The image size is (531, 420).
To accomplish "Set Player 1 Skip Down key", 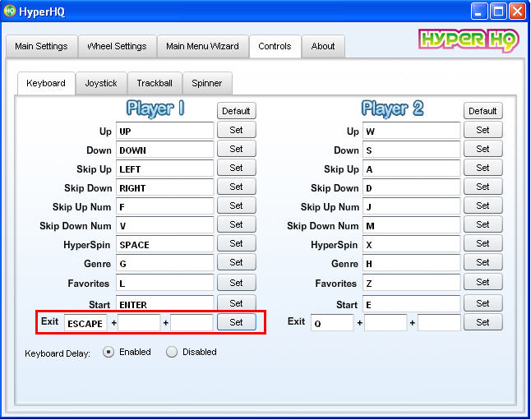I will 236,187.
